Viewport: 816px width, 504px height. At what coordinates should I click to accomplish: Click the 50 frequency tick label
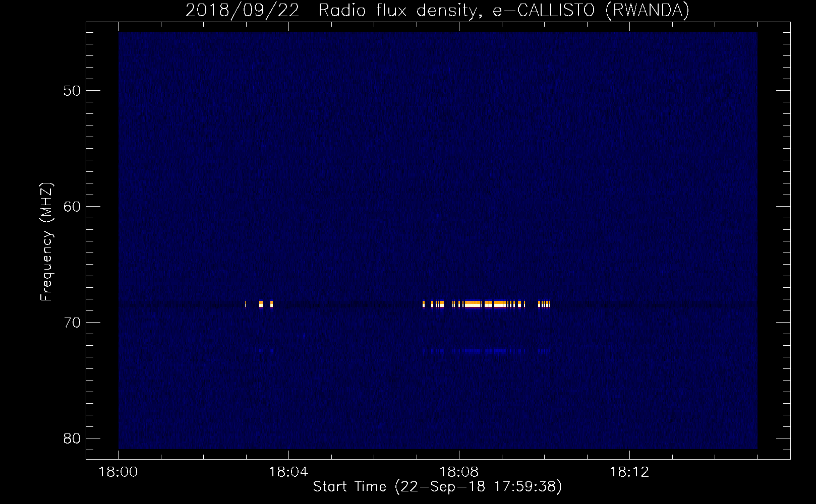tap(72, 91)
